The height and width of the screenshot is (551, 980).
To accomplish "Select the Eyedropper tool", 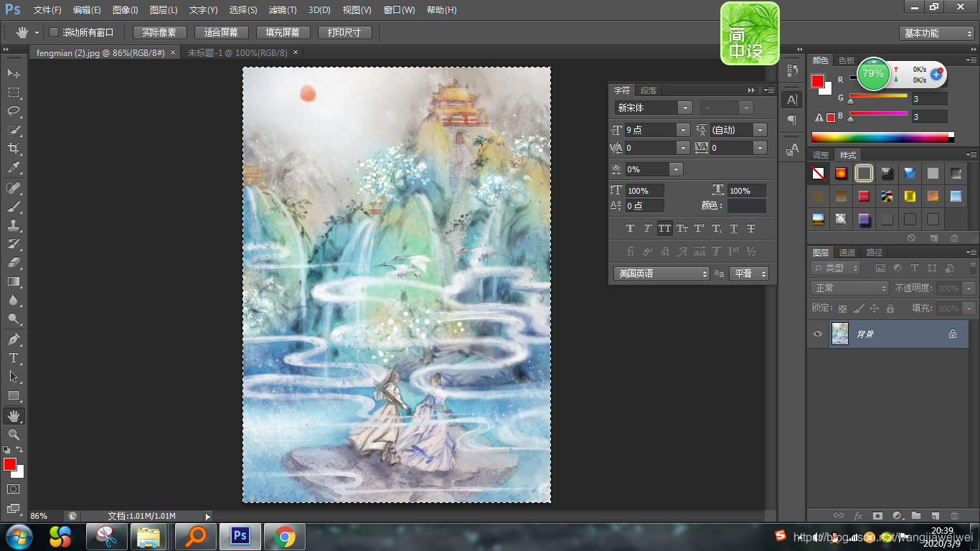I will 14,168.
